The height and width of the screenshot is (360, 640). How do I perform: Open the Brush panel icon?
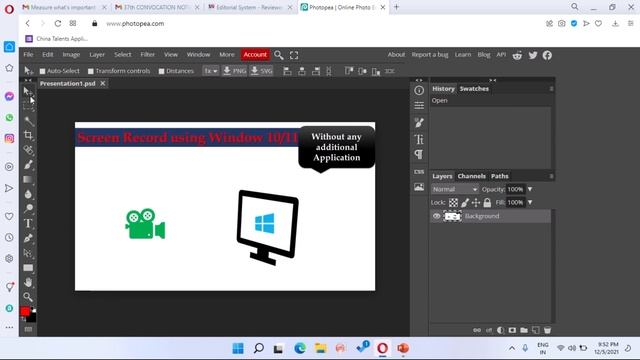419,122
